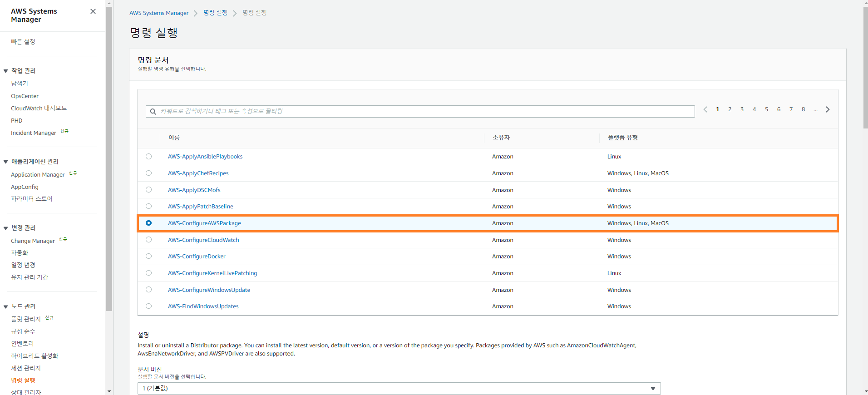Collapse the 변경 관리 section
Screen dimensions: 868x395
point(6,228)
